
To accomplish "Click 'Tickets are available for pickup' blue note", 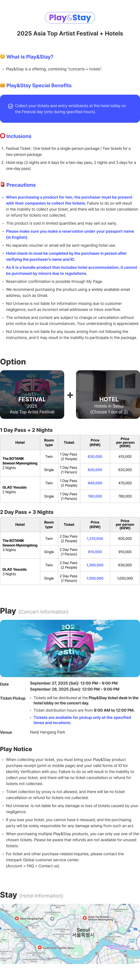I will (x=82, y=720).
